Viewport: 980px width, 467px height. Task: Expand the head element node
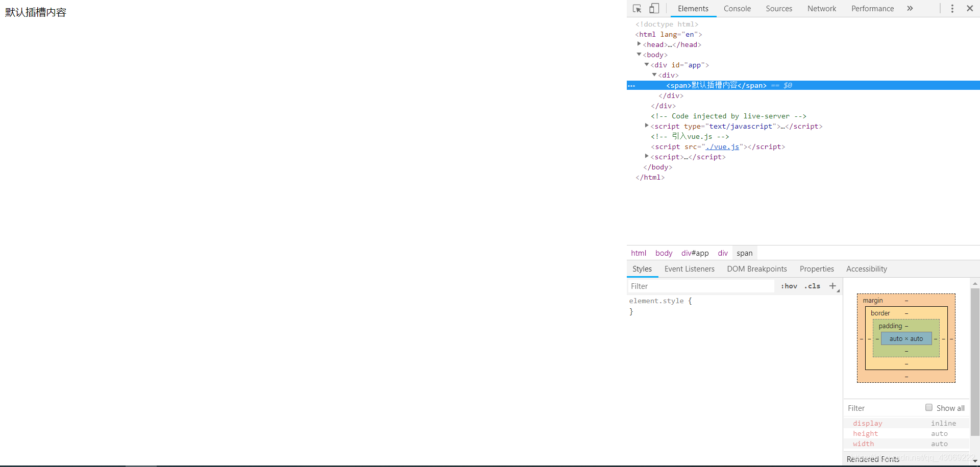[x=639, y=44]
